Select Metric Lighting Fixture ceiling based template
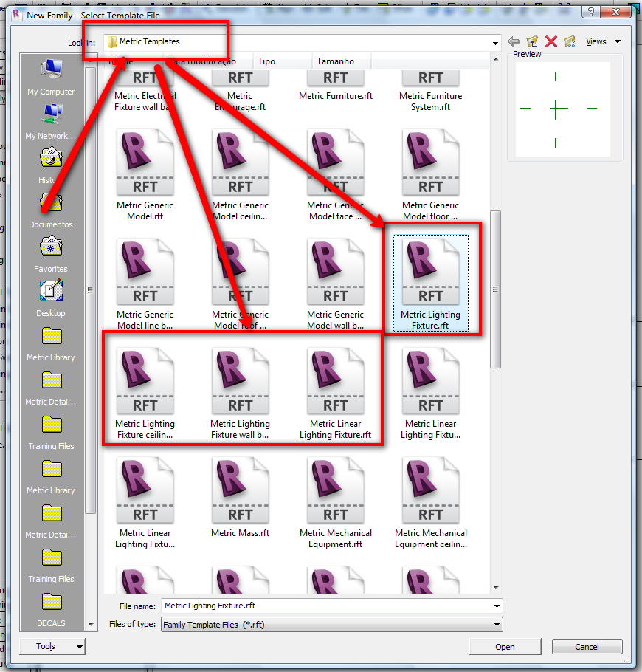642x672 pixels. point(145,394)
